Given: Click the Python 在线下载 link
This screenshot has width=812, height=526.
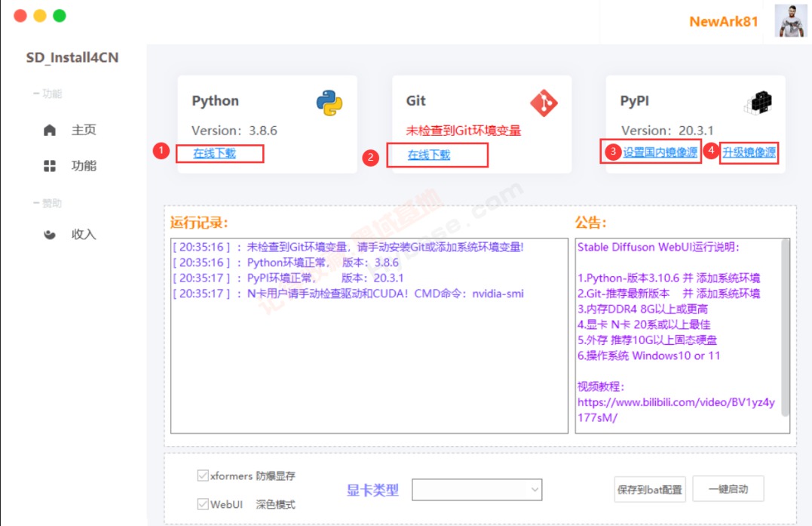Looking at the screenshot, I should [214, 153].
